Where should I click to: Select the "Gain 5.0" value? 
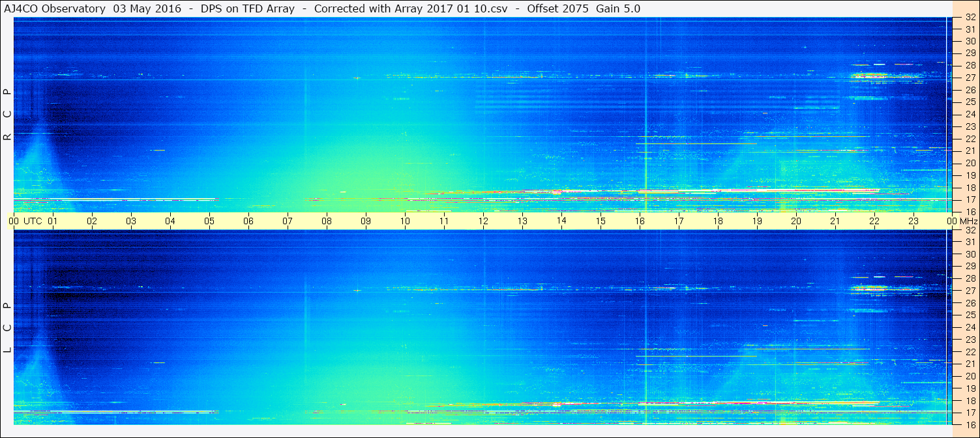pos(618,8)
